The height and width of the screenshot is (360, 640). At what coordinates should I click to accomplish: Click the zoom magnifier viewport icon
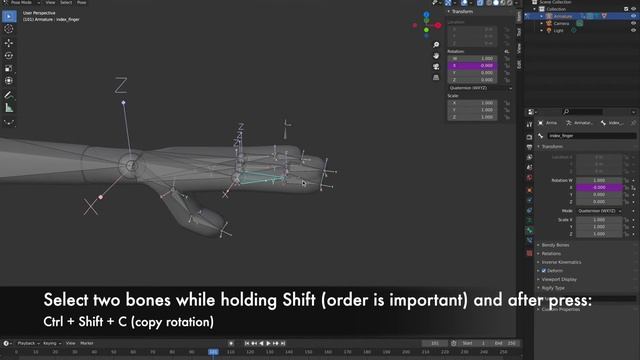(x=436, y=44)
